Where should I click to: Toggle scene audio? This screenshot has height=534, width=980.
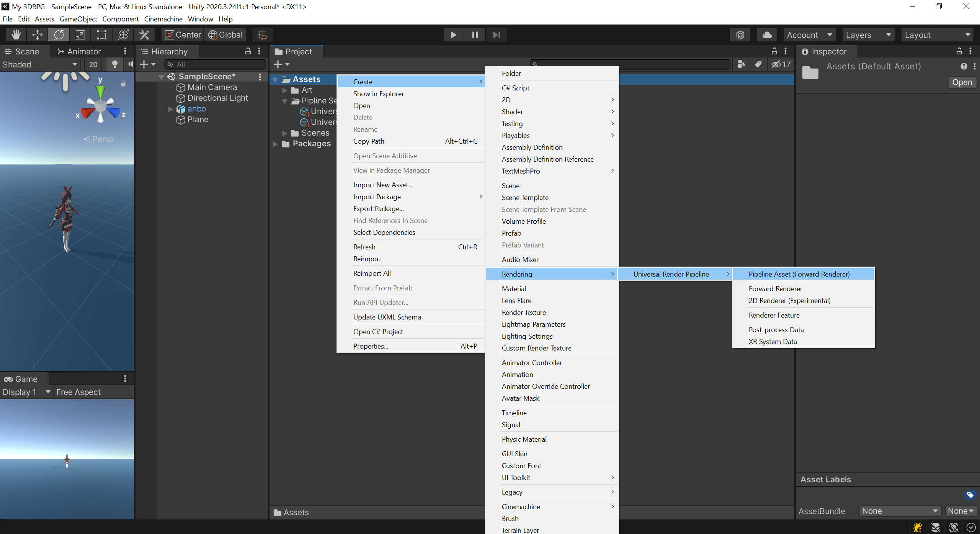(x=131, y=64)
